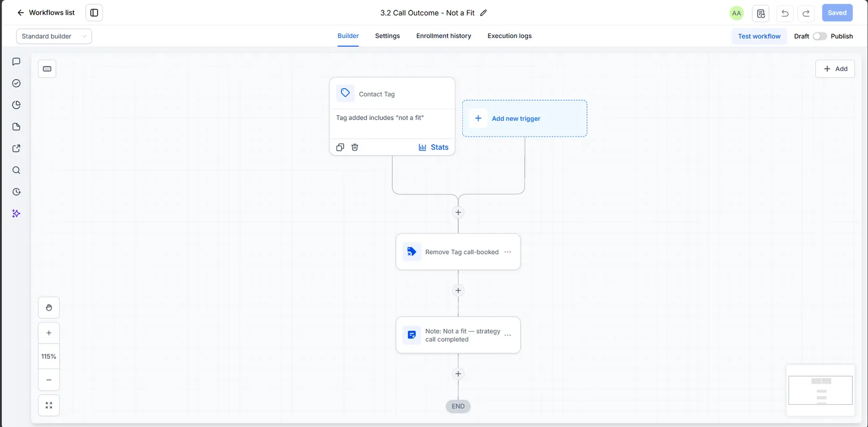
Task: Open the AI sparkle sidebar icon
Action: (16, 214)
